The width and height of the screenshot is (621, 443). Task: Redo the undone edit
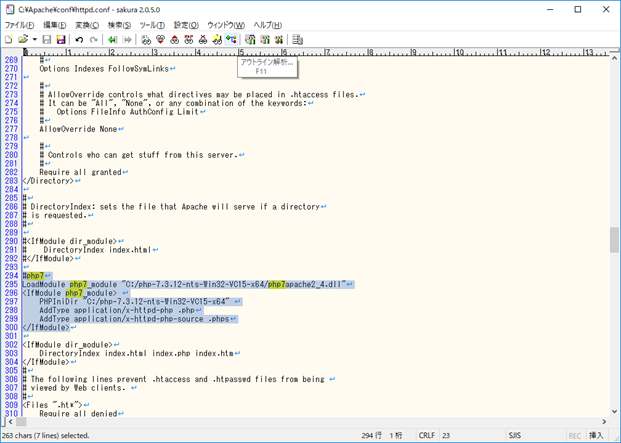click(x=93, y=40)
